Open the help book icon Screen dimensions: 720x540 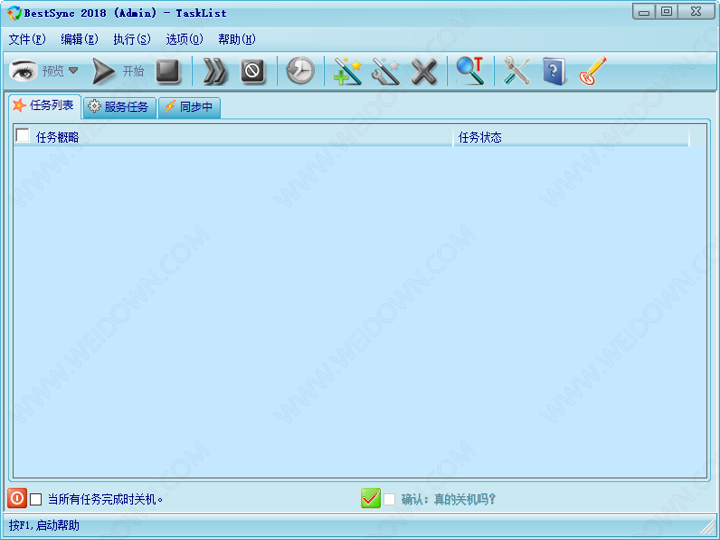tap(553, 72)
